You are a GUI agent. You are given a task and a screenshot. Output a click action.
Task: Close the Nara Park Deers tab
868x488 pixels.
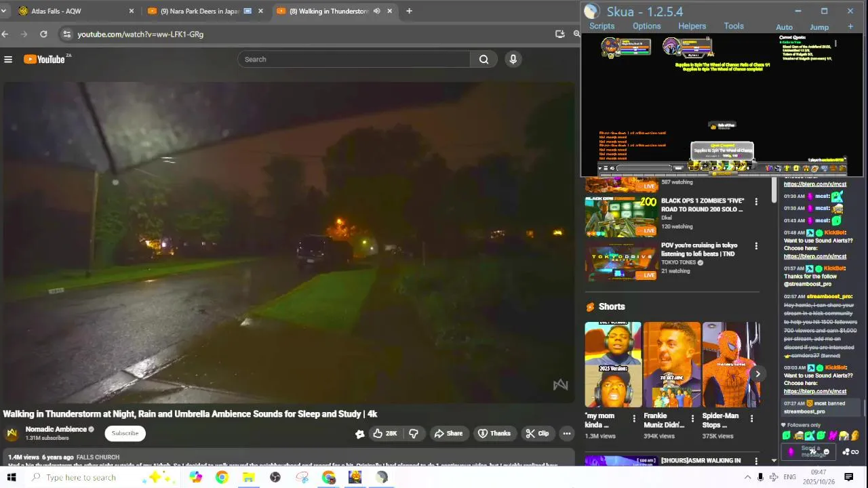point(260,11)
